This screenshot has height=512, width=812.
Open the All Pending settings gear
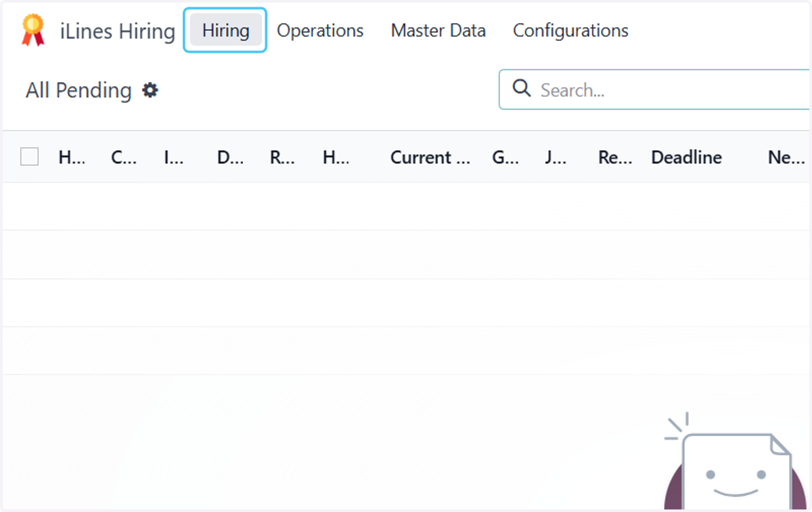click(x=150, y=90)
